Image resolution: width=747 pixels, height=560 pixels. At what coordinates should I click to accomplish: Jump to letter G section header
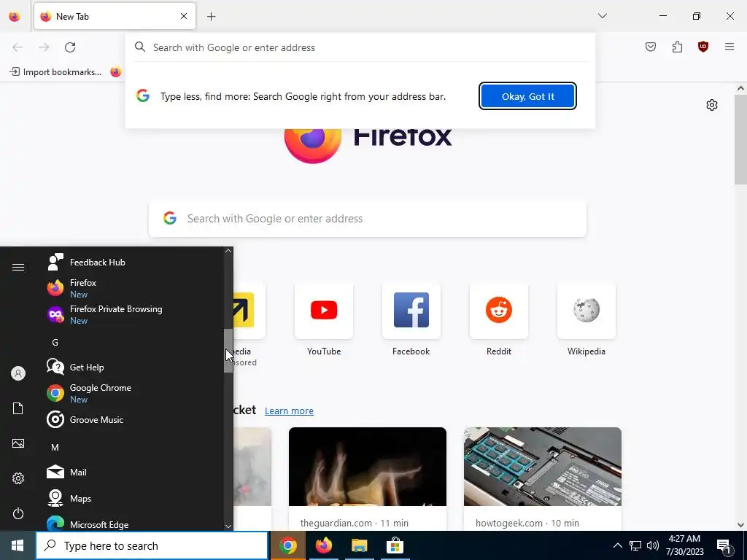pos(55,343)
